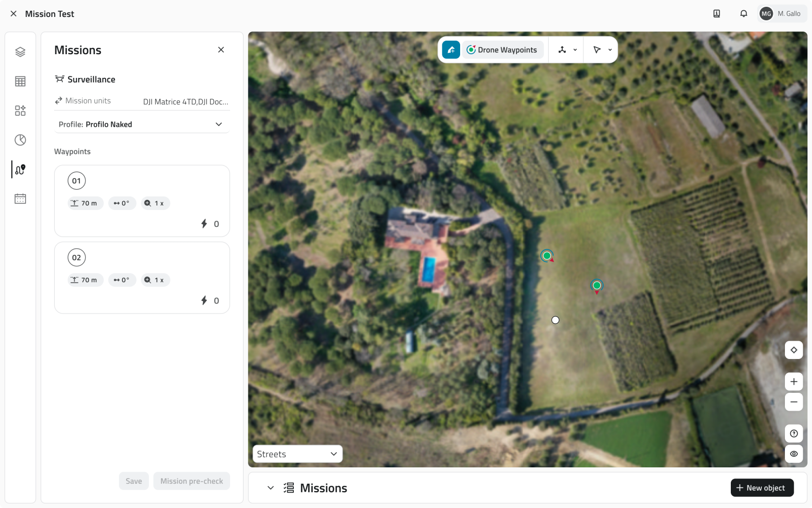
Task: Open the widgets sidebar icon
Action: (x=20, y=111)
